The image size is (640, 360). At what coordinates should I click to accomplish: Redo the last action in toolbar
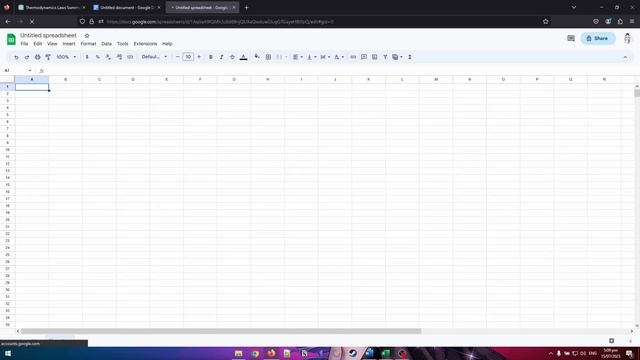point(27,57)
